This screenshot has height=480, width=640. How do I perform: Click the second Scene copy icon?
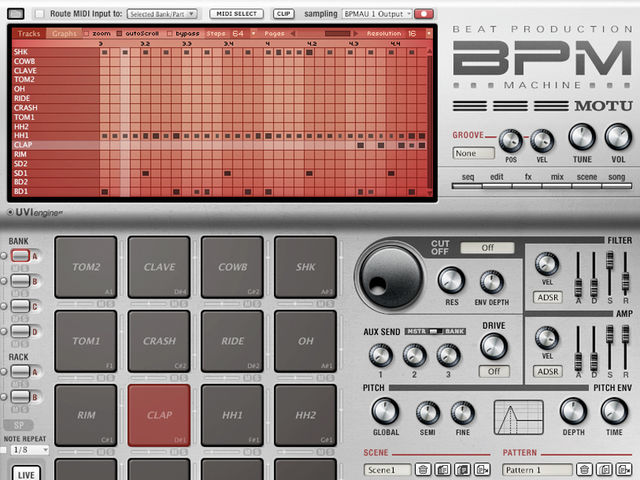coord(462,470)
